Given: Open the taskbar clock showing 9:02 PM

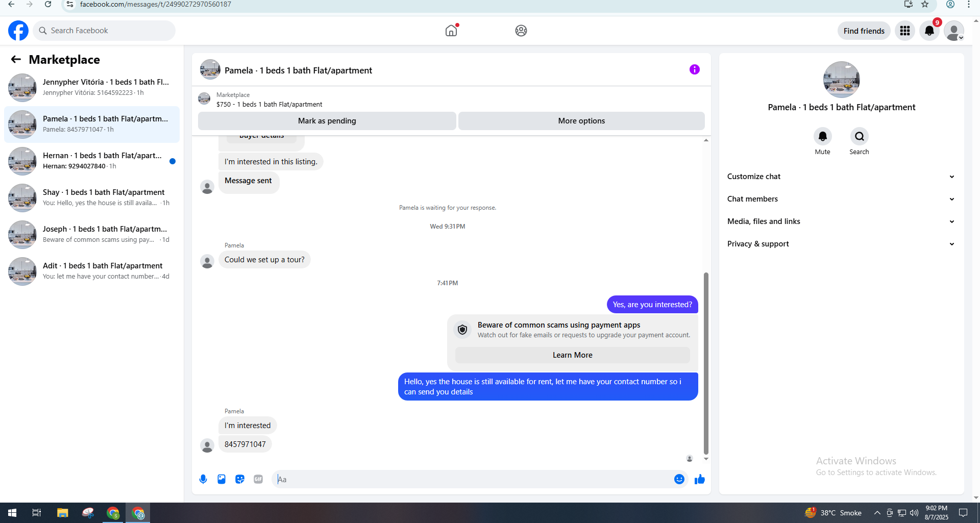Looking at the screenshot, I should (x=936, y=513).
